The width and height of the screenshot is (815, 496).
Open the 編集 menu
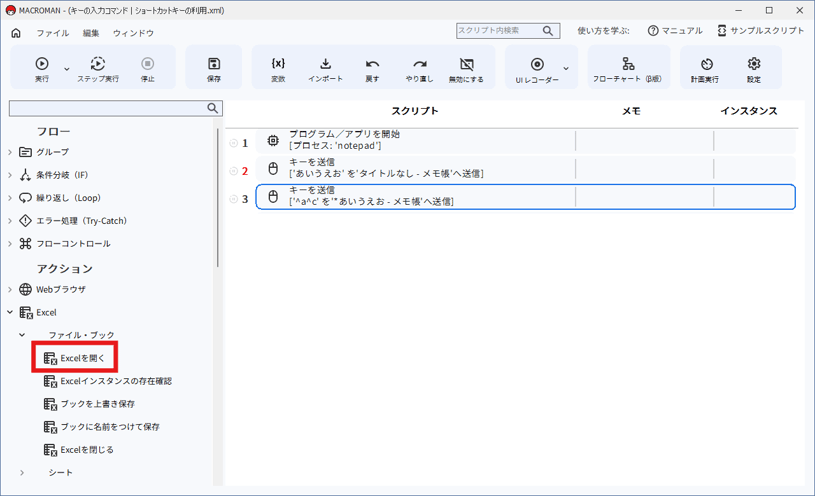click(x=91, y=33)
